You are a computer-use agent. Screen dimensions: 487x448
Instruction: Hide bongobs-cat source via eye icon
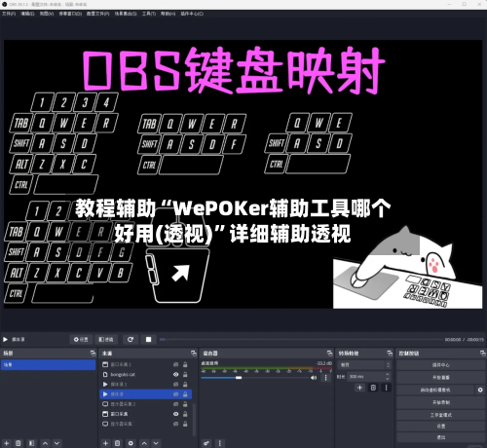coord(175,374)
